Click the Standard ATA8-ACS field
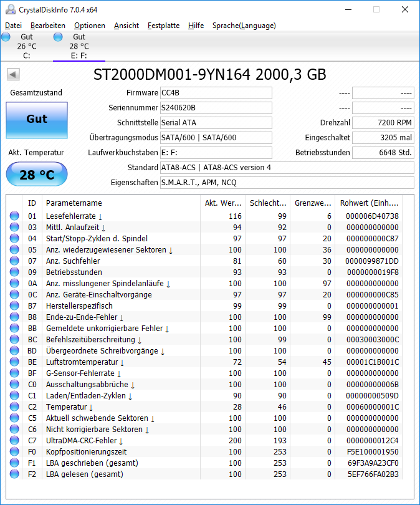The image size is (420, 505). coord(287,168)
